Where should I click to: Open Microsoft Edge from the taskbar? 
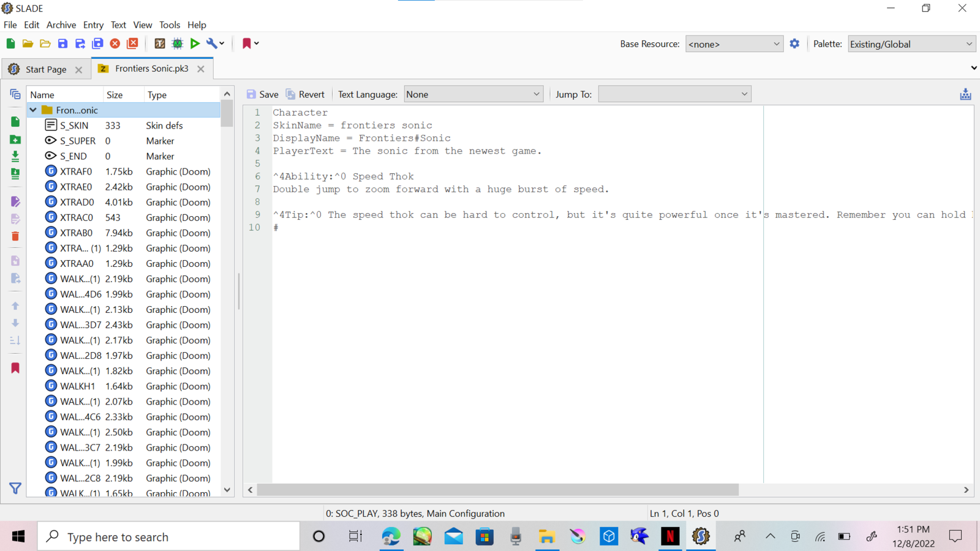391,537
